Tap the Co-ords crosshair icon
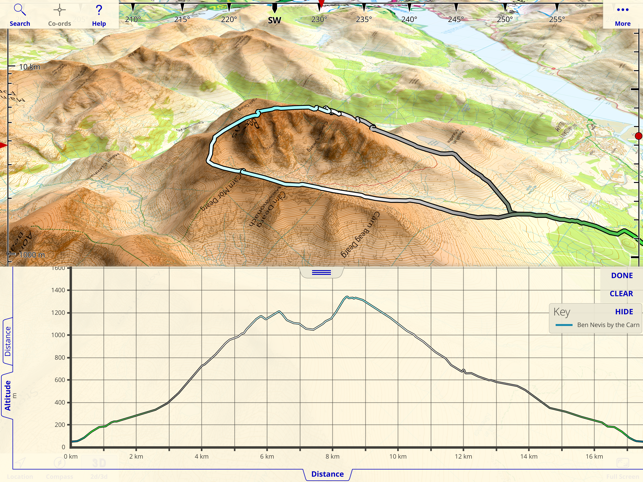643x482 pixels. click(59, 14)
